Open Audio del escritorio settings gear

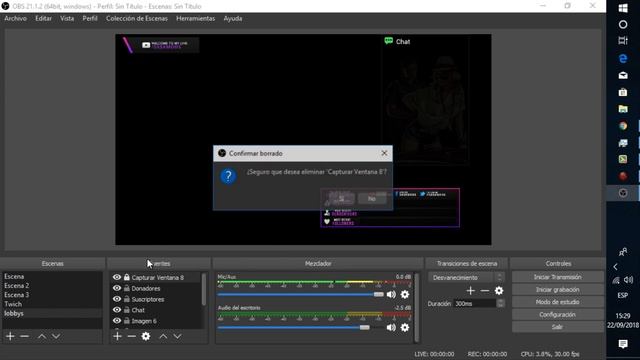(404, 327)
